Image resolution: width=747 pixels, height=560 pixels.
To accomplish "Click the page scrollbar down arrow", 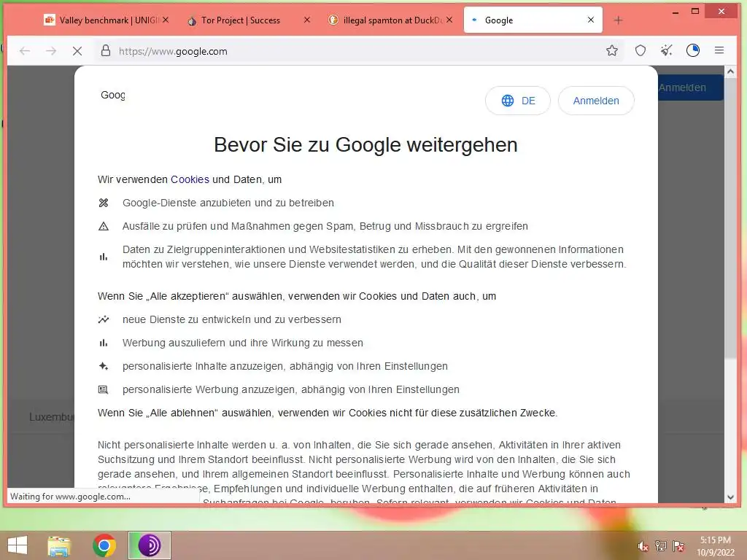I will pos(730,497).
